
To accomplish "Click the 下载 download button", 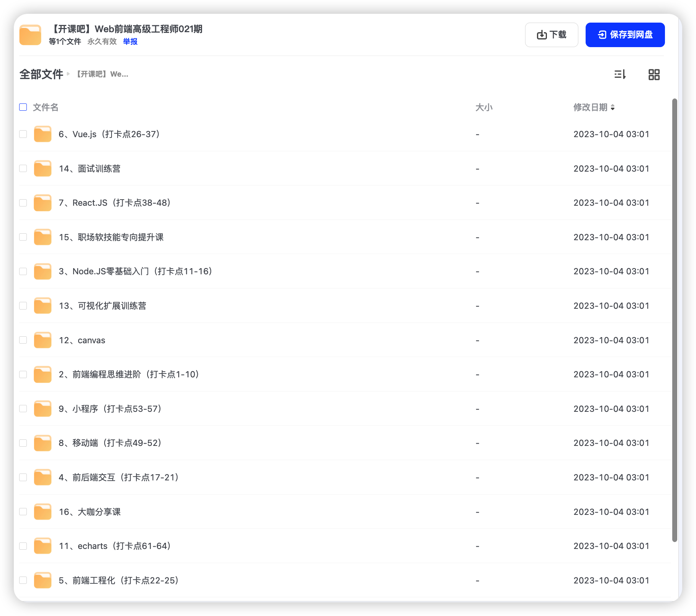I will [x=552, y=35].
